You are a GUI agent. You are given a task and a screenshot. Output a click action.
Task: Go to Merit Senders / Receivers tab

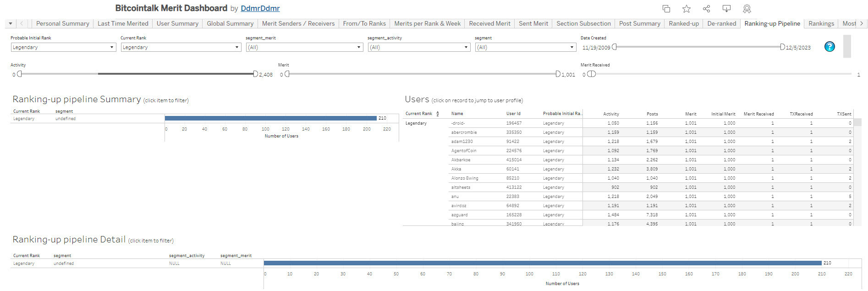coord(298,23)
